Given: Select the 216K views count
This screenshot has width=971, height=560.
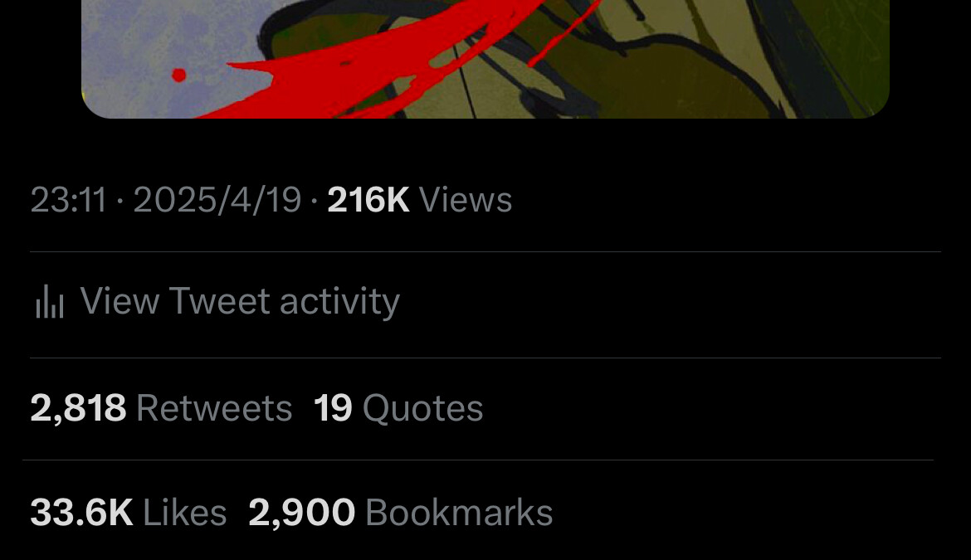Looking at the screenshot, I should pos(368,200).
